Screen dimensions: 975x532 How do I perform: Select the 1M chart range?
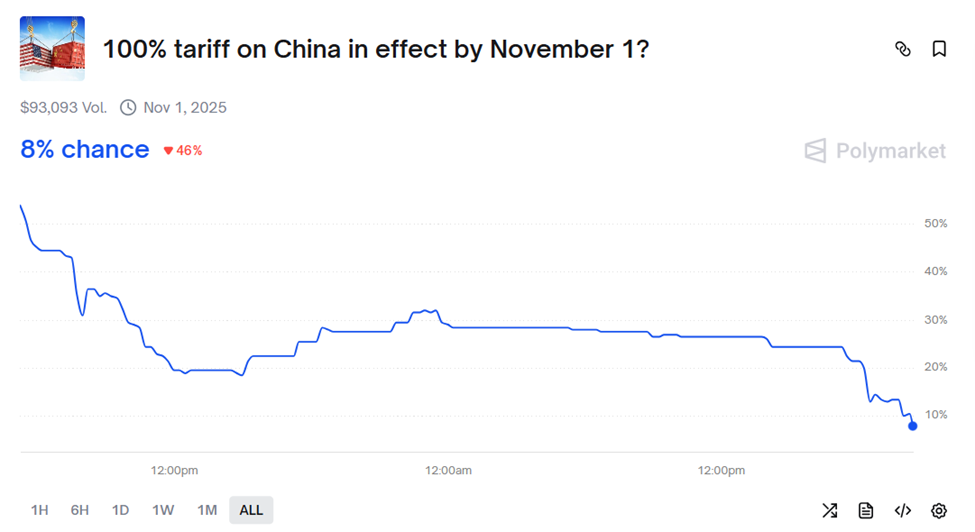point(207,510)
